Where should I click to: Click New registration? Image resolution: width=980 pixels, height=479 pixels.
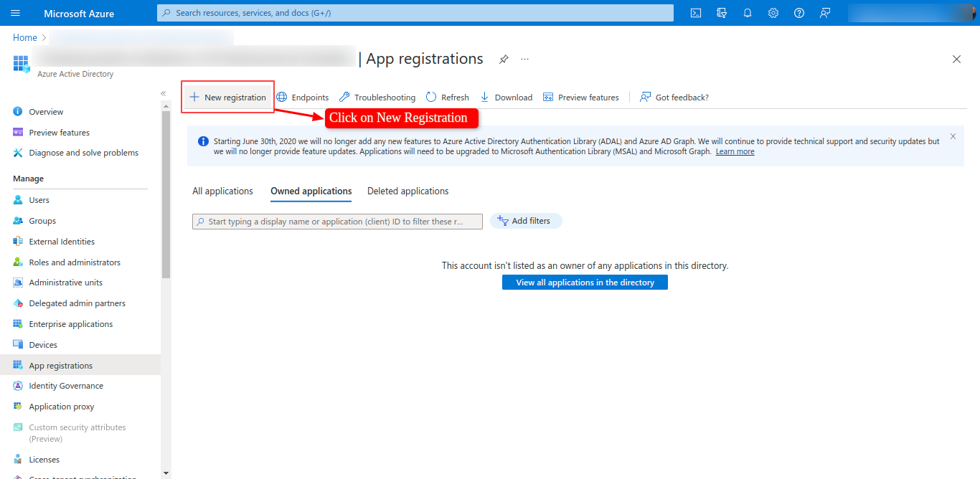tap(227, 98)
